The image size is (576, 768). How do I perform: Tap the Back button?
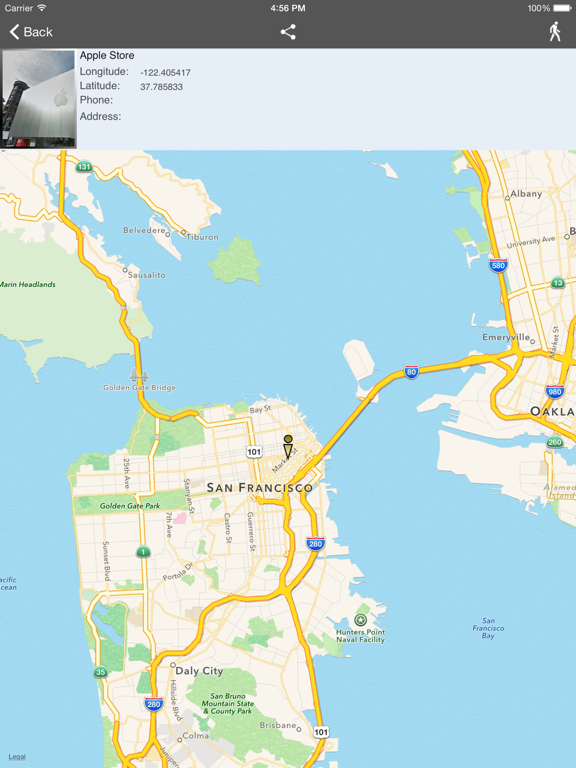[31, 32]
